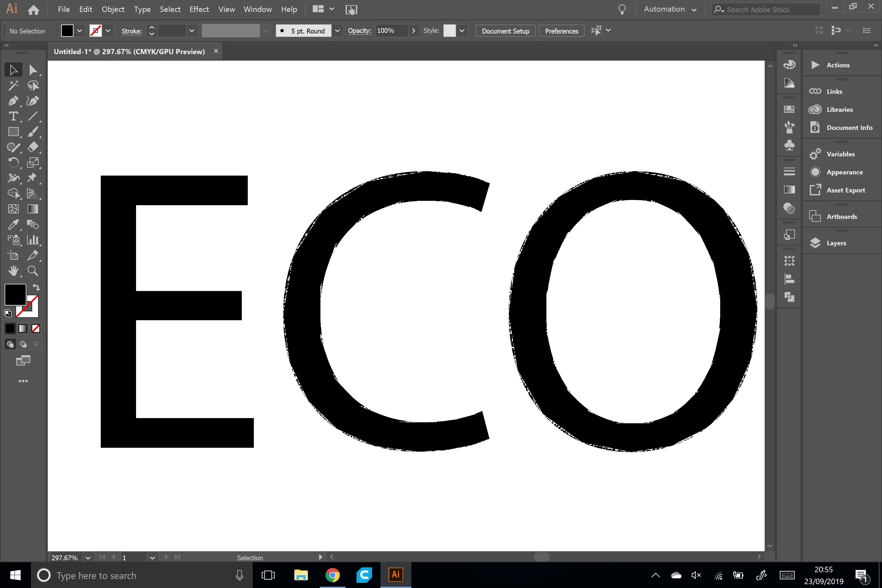Viewport: 882px width, 588px height.
Task: Open the Effect menu
Action: (199, 9)
